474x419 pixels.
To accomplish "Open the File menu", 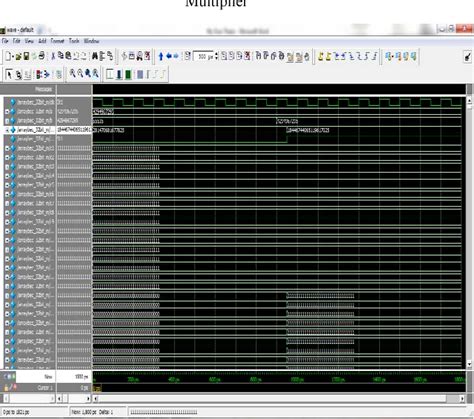I will coord(5,41).
